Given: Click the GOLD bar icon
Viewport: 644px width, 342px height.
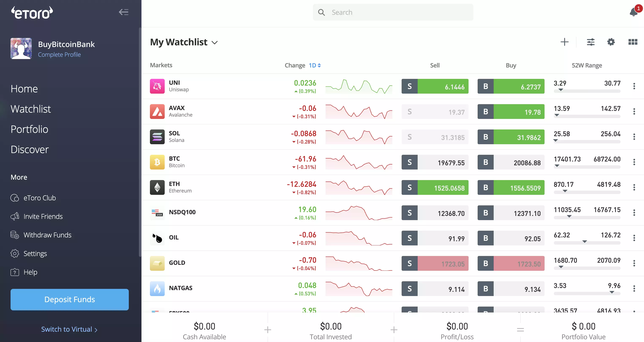Looking at the screenshot, I should (x=157, y=263).
